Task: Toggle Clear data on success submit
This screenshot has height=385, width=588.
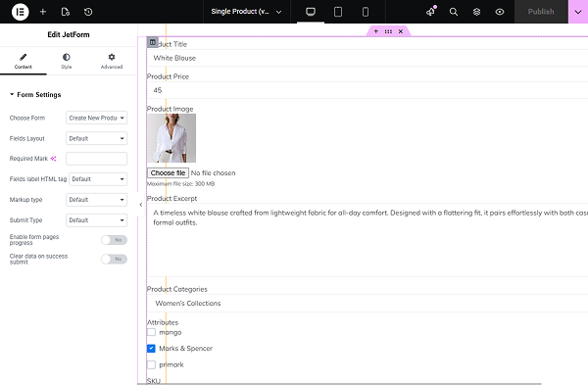Action: point(114,259)
